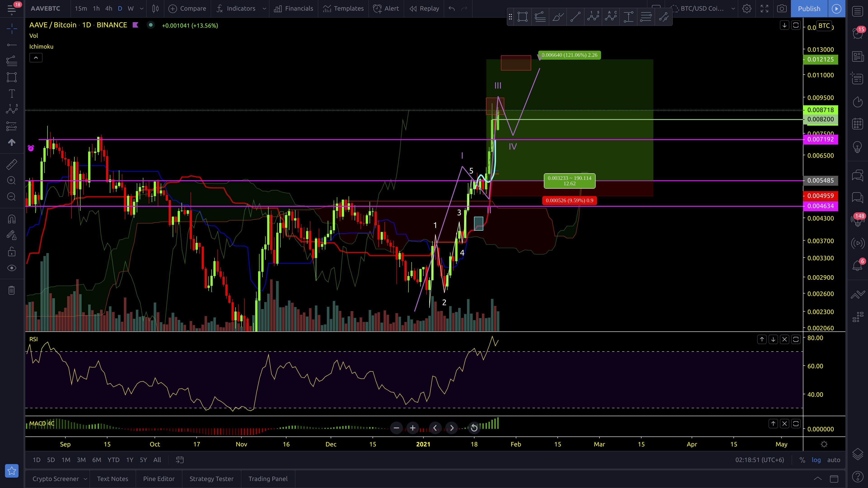868x488 pixels.
Task: Expand the Indicators favorites dropdown arrow
Action: click(264, 8)
